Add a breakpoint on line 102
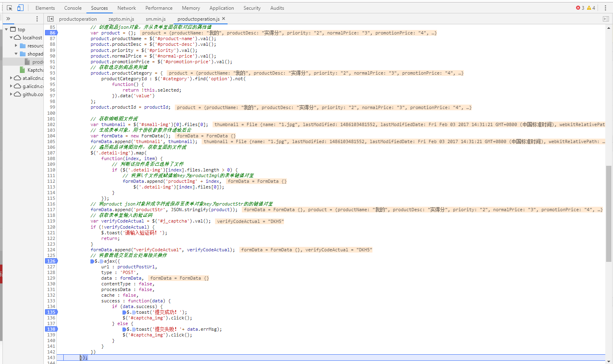The height and width of the screenshot is (364, 613). [51, 124]
